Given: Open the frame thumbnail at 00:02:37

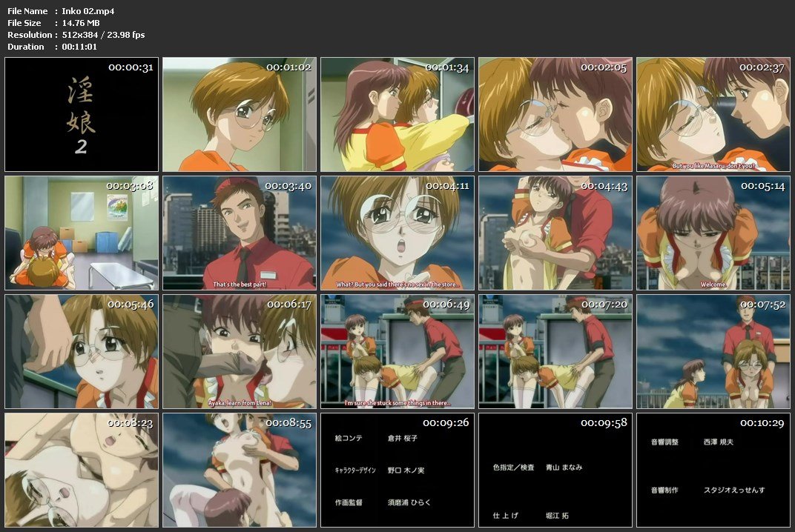Looking at the screenshot, I should pyautogui.click(x=713, y=115).
